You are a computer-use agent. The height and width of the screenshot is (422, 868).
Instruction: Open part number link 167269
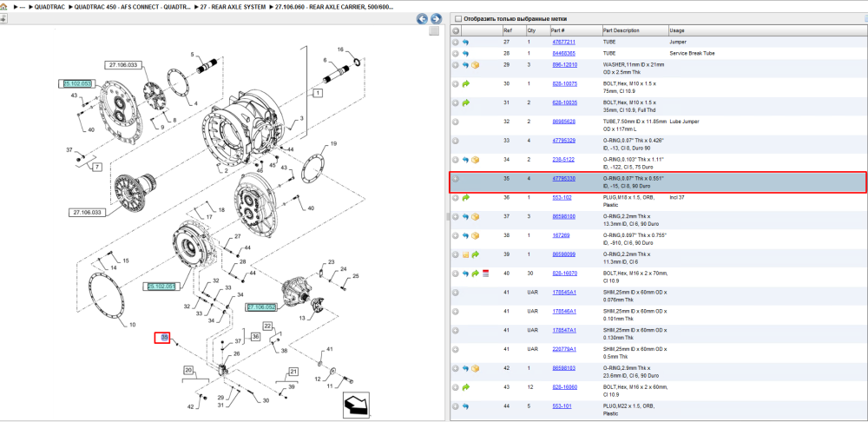coord(561,235)
